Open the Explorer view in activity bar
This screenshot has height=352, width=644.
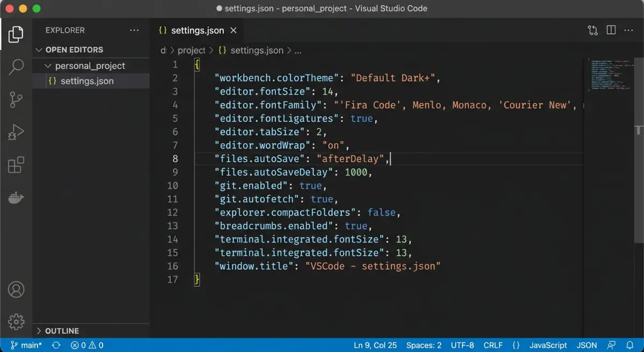(16, 34)
